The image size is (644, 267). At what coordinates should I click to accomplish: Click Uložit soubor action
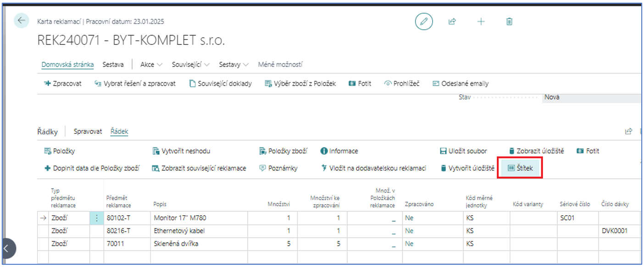(463, 151)
